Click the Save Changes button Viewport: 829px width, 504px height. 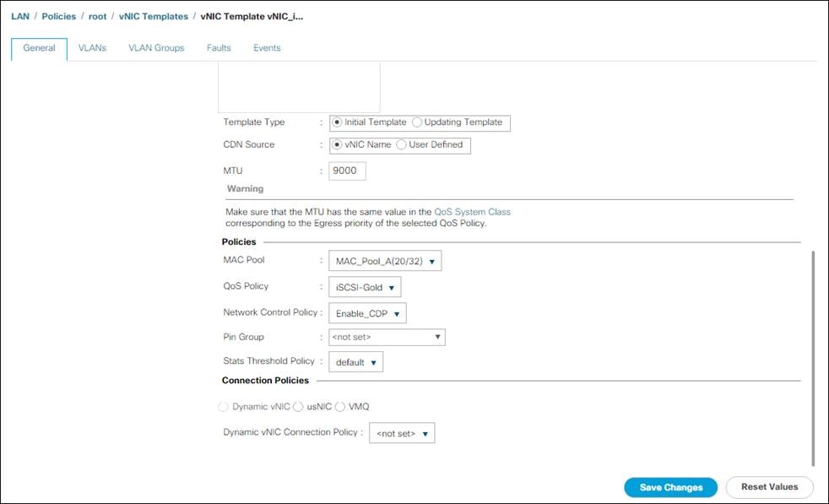670,488
